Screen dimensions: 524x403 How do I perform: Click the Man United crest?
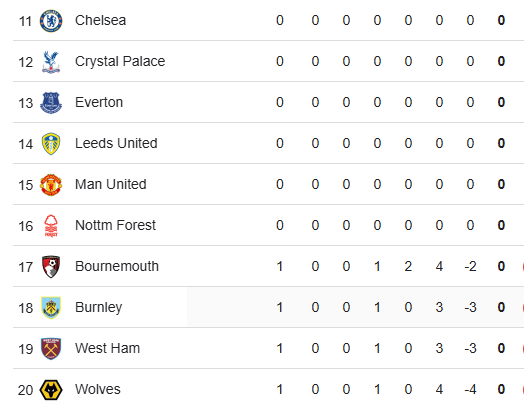pyautogui.click(x=51, y=185)
